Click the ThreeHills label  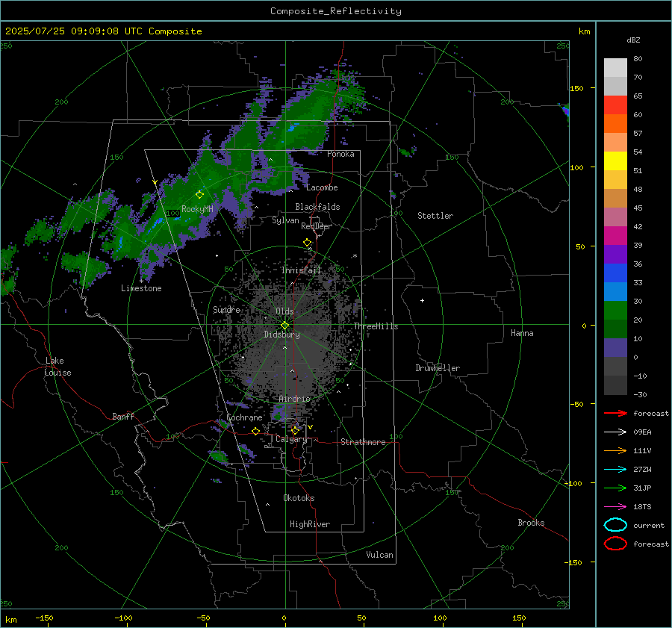(376, 326)
